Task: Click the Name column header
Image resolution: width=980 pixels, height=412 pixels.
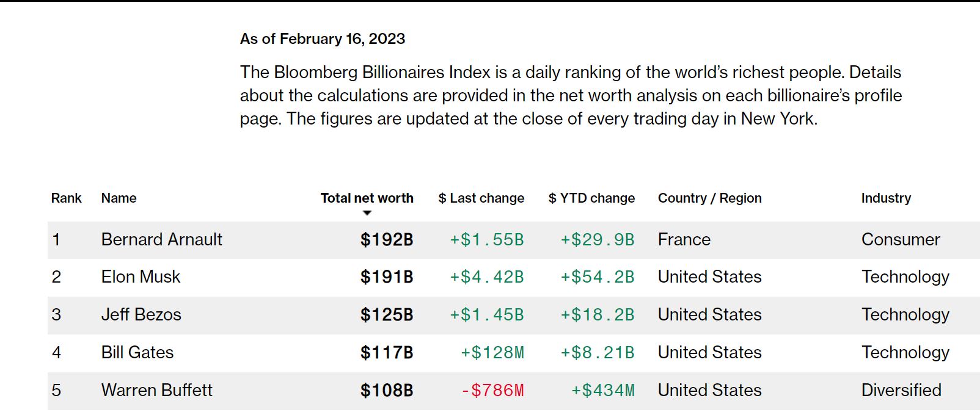Action: pyautogui.click(x=119, y=198)
